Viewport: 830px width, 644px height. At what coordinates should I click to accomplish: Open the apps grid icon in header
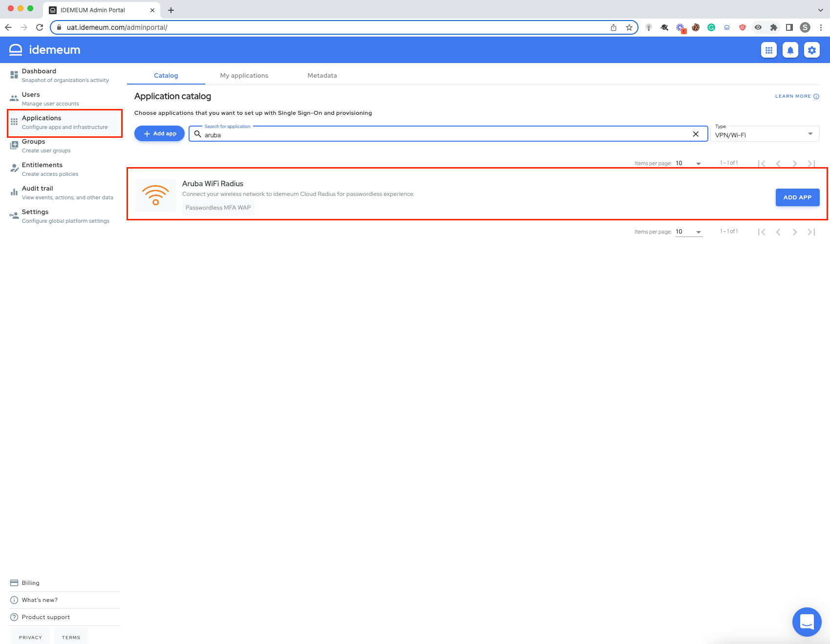coord(769,50)
